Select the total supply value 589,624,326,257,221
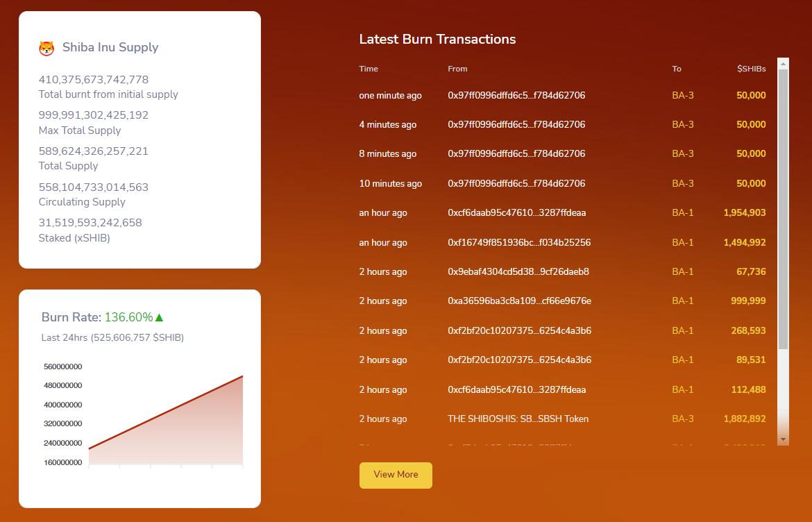The height and width of the screenshot is (522, 812). tap(94, 151)
